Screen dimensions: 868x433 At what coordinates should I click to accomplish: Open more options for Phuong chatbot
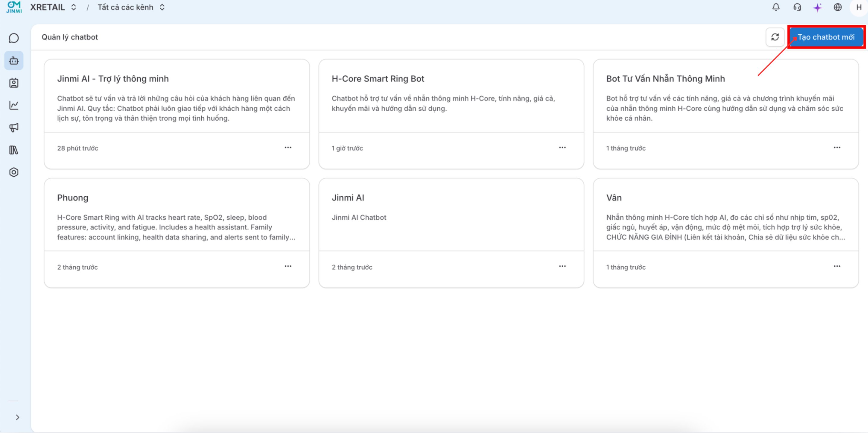[x=288, y=267]
